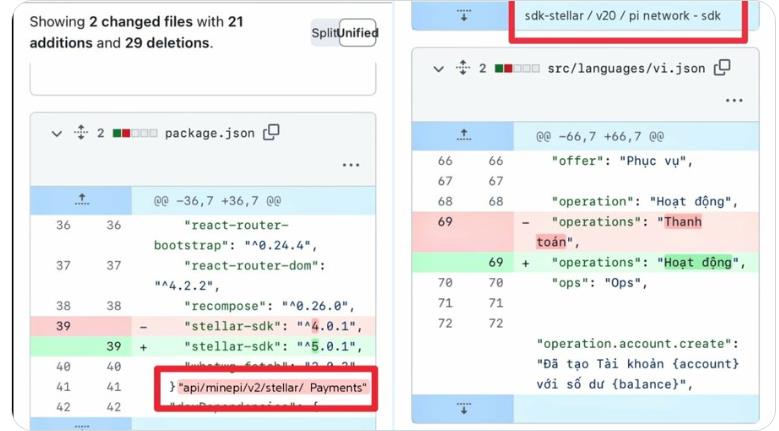The width and height of the screenshot is (779, 431).
Task: Select deleted line 39 stellar-sdk ^4.0.1
Action: click(x=203, y=326)
